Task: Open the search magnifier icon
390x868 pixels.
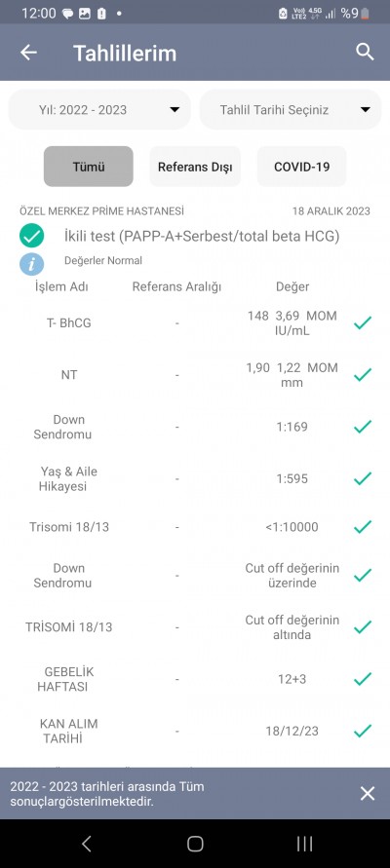Action: click(x=365, y=52)
